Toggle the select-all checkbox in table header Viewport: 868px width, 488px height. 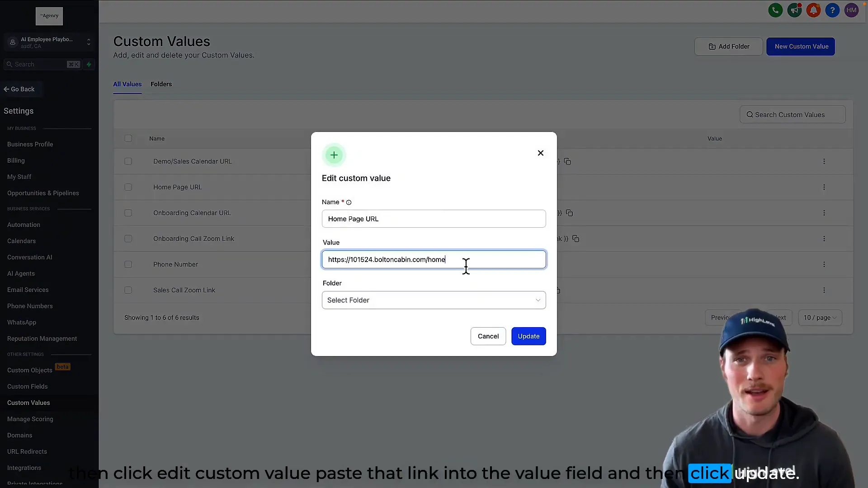tap(128, 138)
